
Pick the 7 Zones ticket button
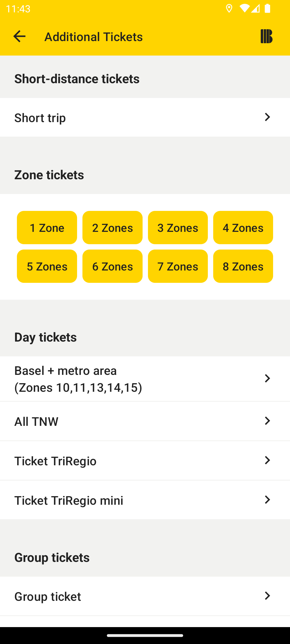tap(178, 266)
